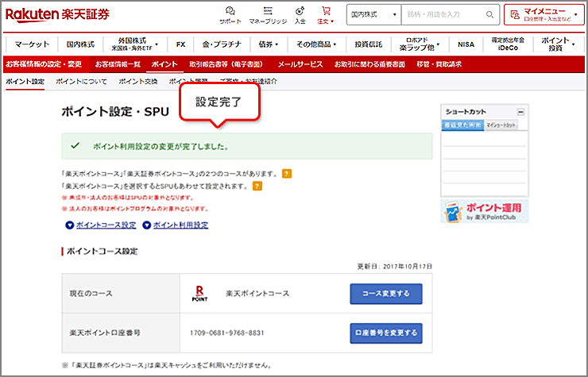Viewport: 588px width, 377px height.
Task: Click the 口座番号を変更する button
Action: [x=386, y=333]
